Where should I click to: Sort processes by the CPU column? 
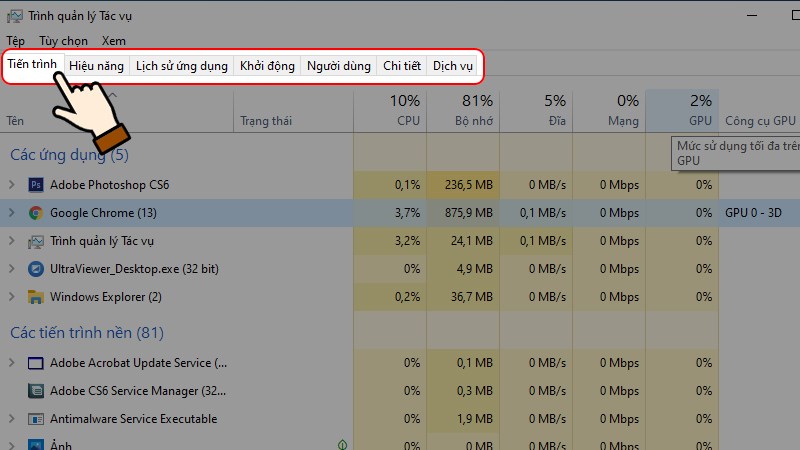[390, 111]
